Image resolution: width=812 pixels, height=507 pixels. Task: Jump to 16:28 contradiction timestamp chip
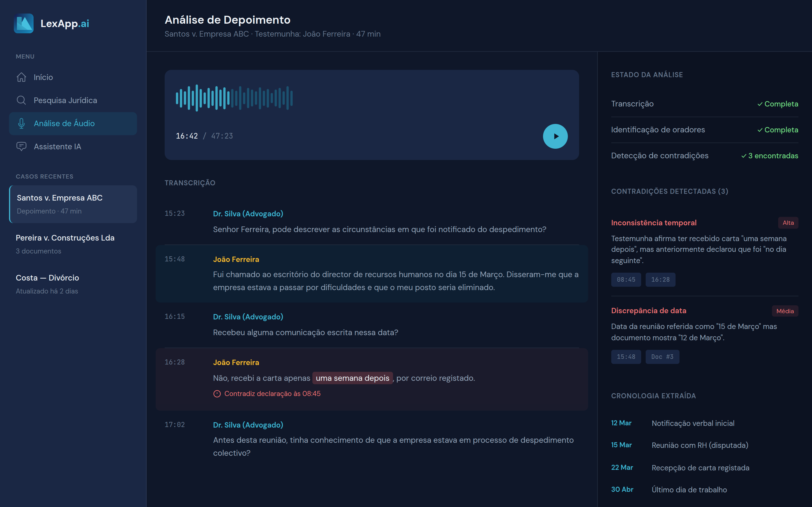(x=660, y=280)
